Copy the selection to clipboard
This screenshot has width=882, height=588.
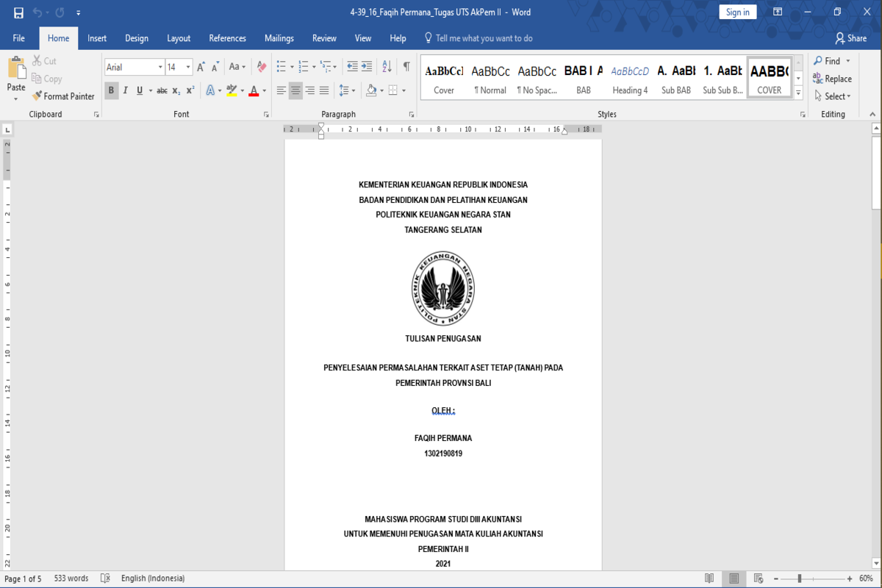[47, 79]
